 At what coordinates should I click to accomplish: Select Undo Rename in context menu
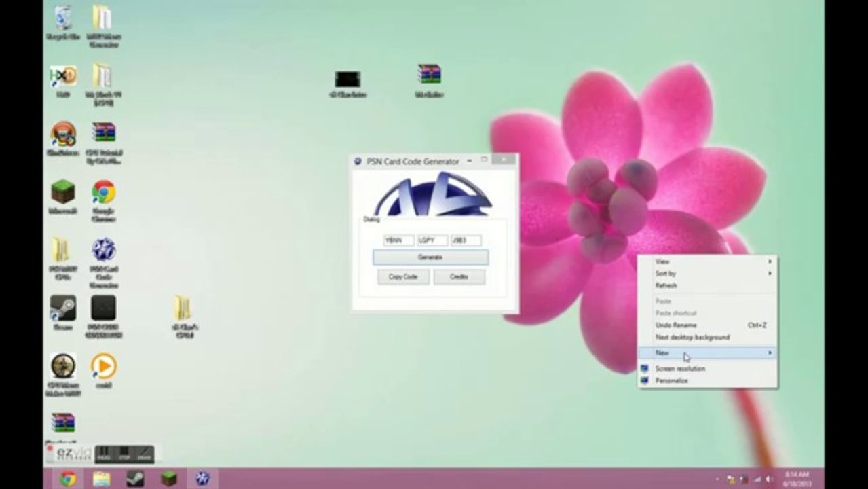pyautogui.click(x=707, y=325)
